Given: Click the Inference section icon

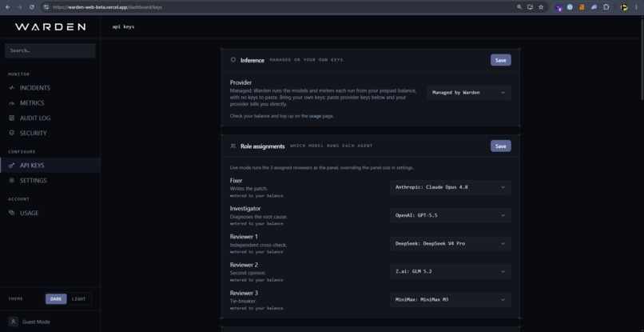Looking at the screenshot, I should 233,60.
